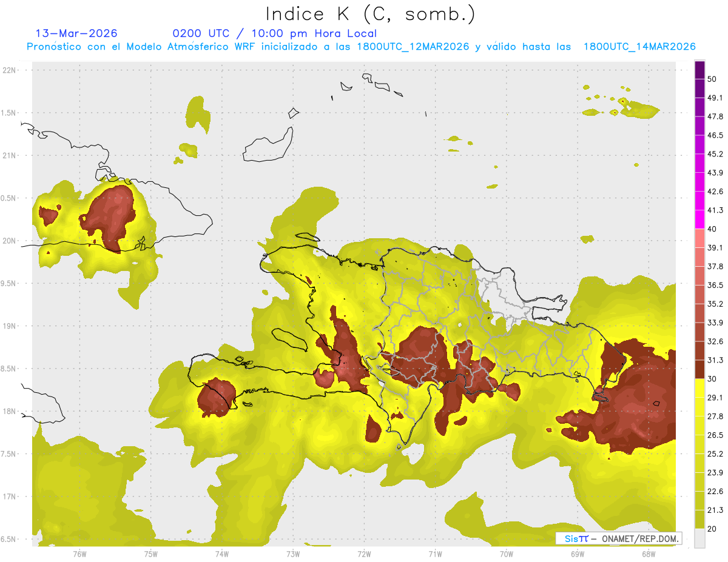Click longitude label "68W"
Image resolution: width=728 pixels, height=562 pixels.
pos(649,554)
